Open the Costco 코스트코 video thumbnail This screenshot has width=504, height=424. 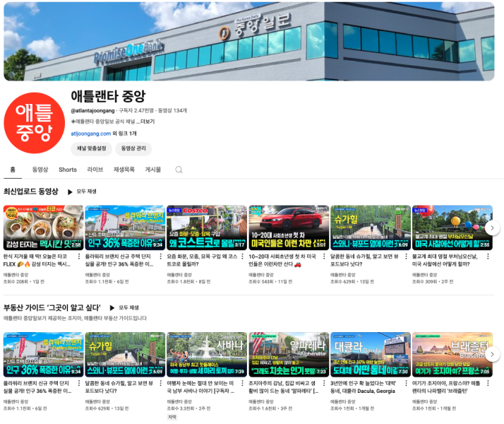click(x=207, y=228)
